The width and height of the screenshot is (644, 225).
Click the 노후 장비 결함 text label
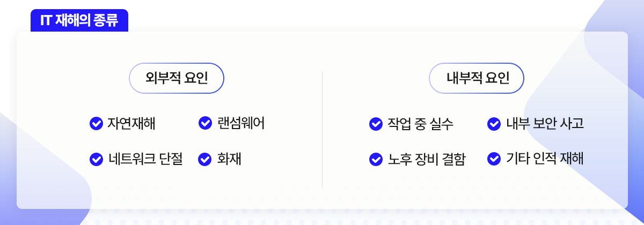pos(426,159)
